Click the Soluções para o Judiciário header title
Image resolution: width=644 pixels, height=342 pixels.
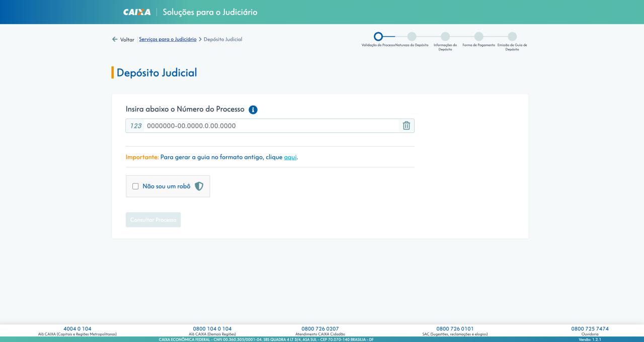click(x=210, y=12)
